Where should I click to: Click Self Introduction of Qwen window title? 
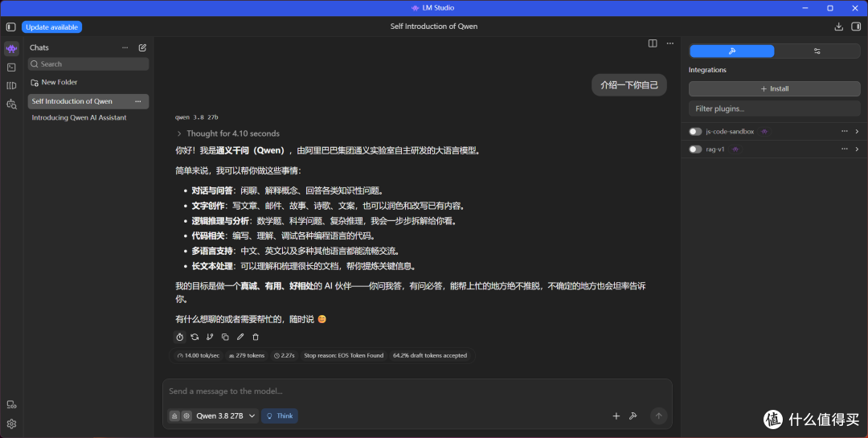(434, 27)
